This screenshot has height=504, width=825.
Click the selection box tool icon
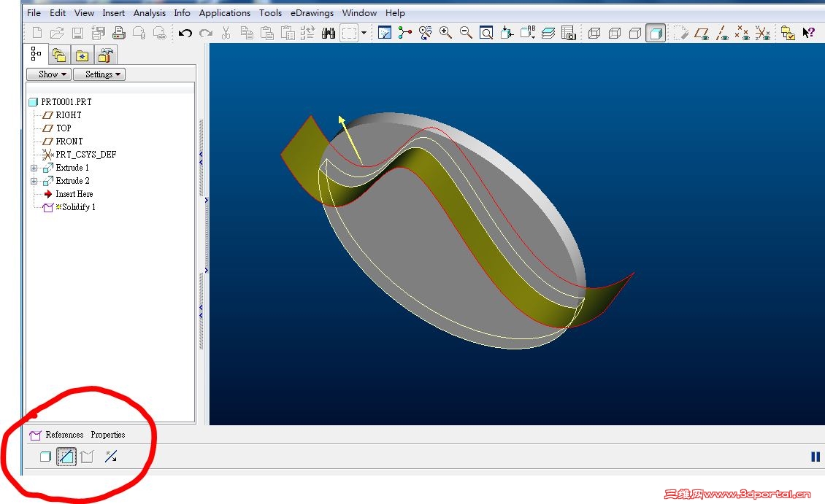pyautogui.click(x=349, y=33)
